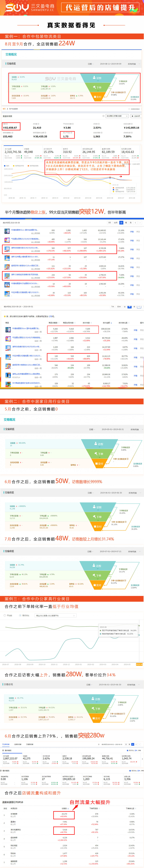
Task: Open 转化周期:15天累计数据 dropdown in 直通车报表
Action: click(117, 116)
